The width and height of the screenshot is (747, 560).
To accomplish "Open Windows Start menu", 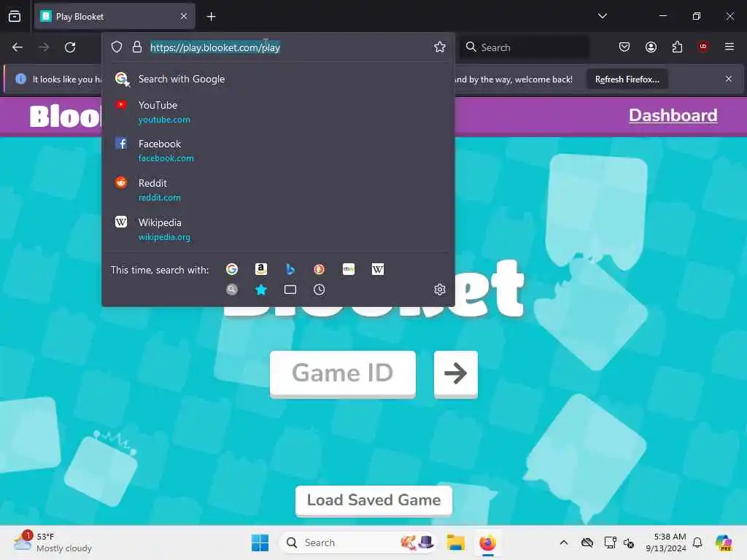I will tap(260, 542).
